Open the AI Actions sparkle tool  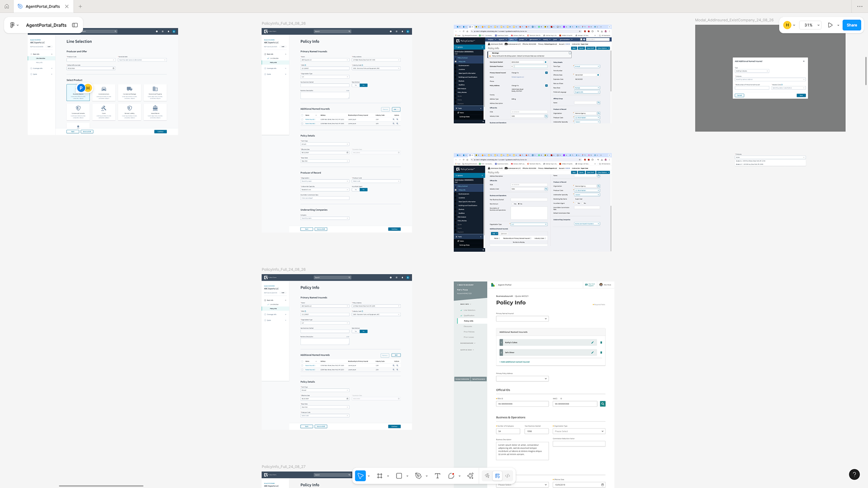(471, 476)
